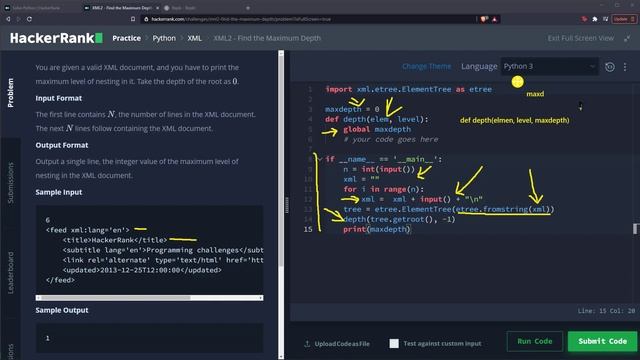Click the 'Sample Output' heading
Viewport: 640px width, 360px height.
click(x=62, y=310)
